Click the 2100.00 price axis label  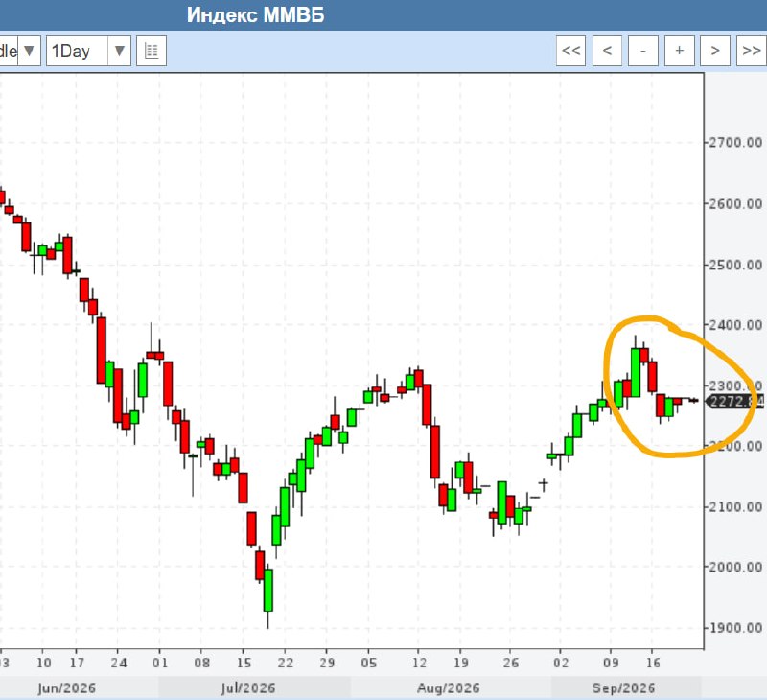(735, 506)
